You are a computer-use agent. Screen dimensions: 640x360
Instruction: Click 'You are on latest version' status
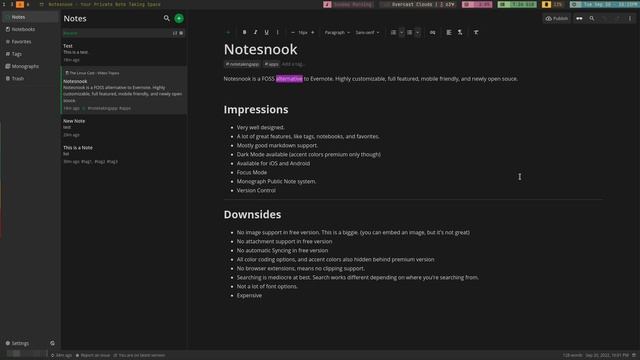coord(139,356)
